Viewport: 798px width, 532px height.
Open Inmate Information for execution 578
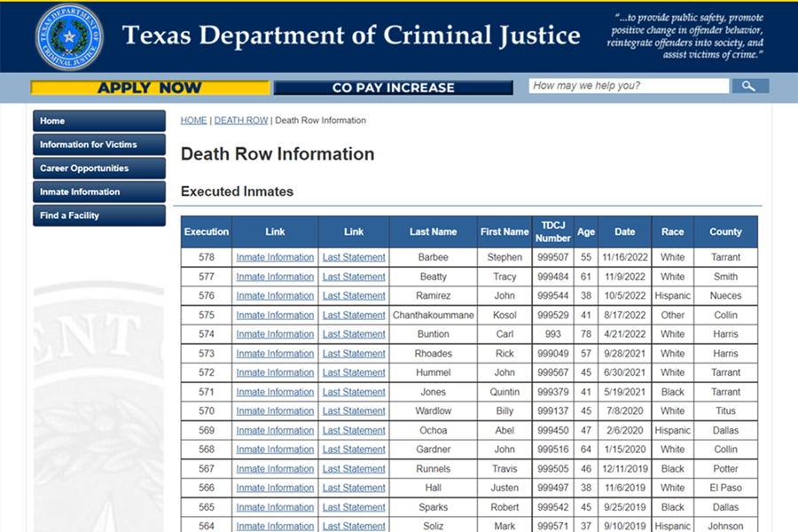click(275, 258)
